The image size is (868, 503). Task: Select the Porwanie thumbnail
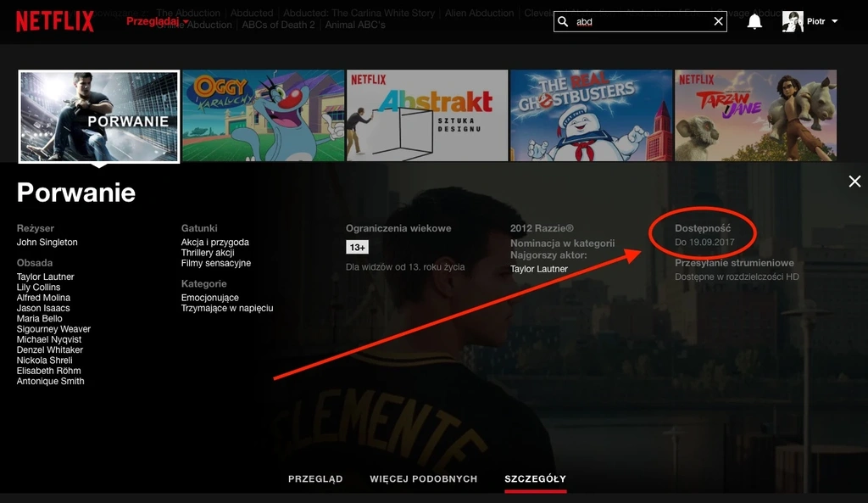[99, 116]
